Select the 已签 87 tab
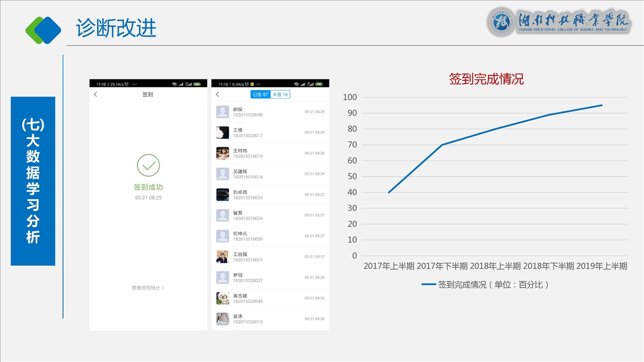Image resolution: width=644 pixels, height=362 pixels. tap(260, 95)
